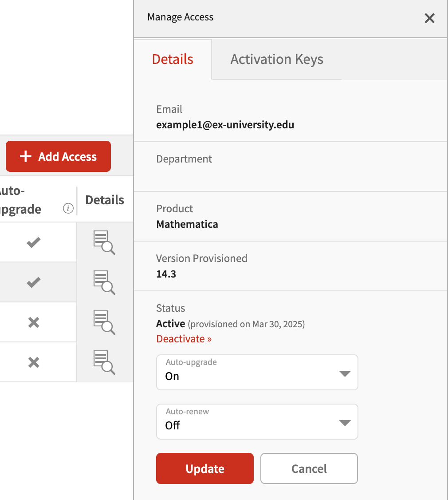448x500 pixels.
Task: Click the Update button
Action: point(205,468)
